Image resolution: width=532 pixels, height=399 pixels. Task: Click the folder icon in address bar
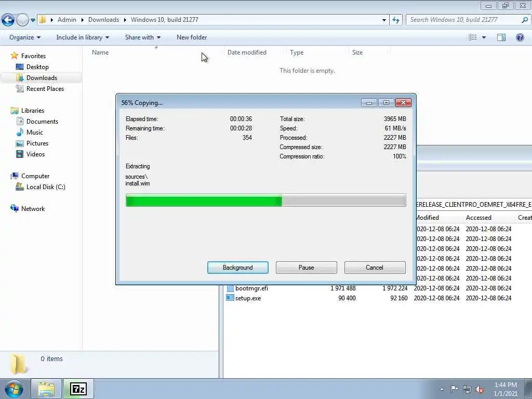pos(42,20)
